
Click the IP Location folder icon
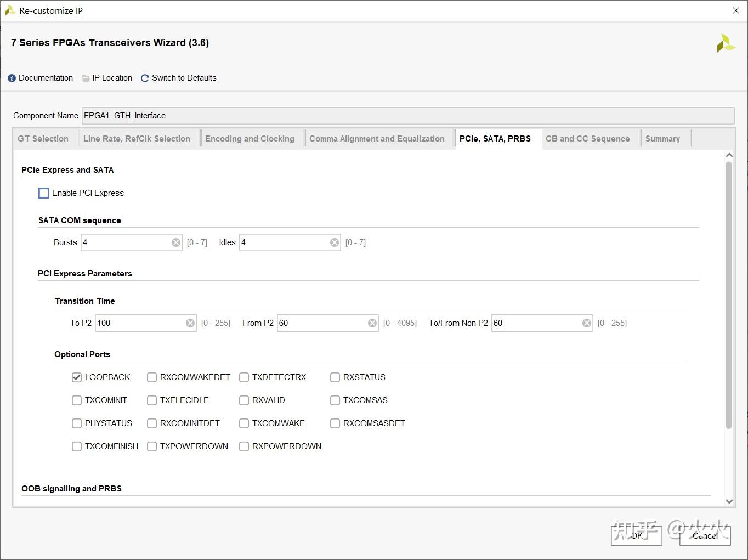(x=86, y=78)
